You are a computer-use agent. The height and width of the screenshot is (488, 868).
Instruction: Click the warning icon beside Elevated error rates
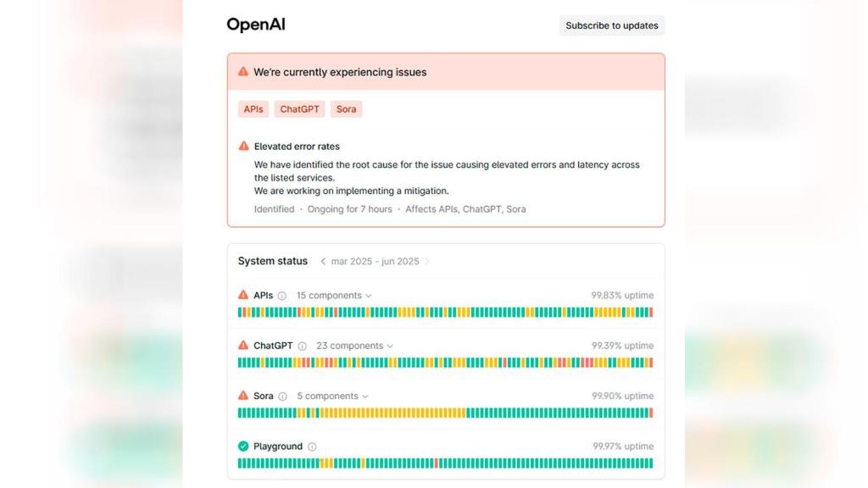244,146
